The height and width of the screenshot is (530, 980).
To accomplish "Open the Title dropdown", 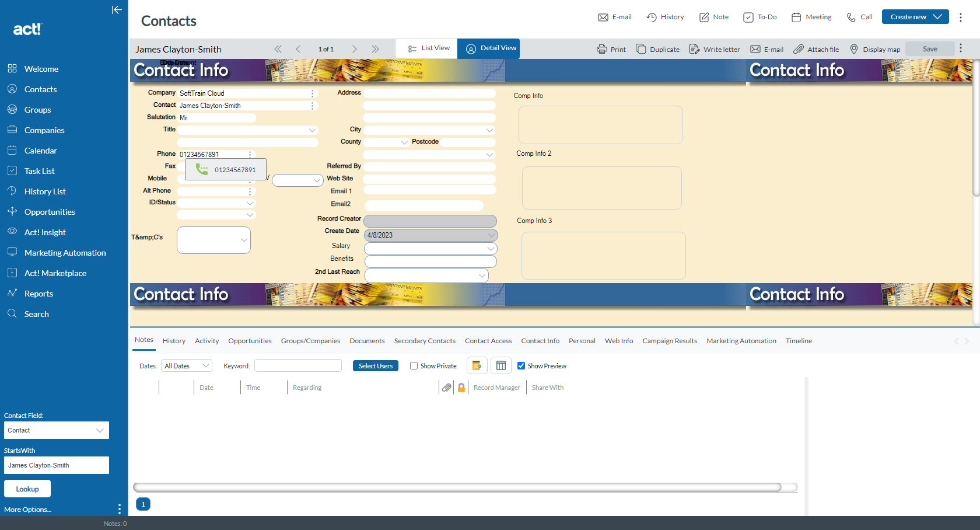I will coord(312,130).
